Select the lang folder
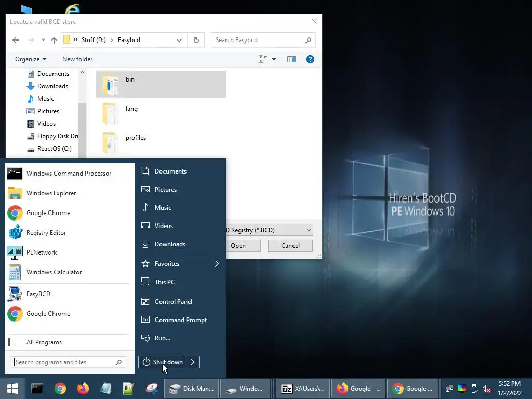This screenshot has height=399, width=532. click(x=161, y=113)
